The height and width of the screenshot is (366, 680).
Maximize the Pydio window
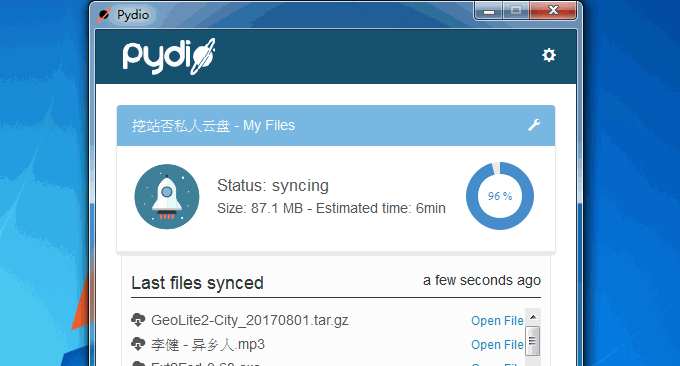pos(516,11)
